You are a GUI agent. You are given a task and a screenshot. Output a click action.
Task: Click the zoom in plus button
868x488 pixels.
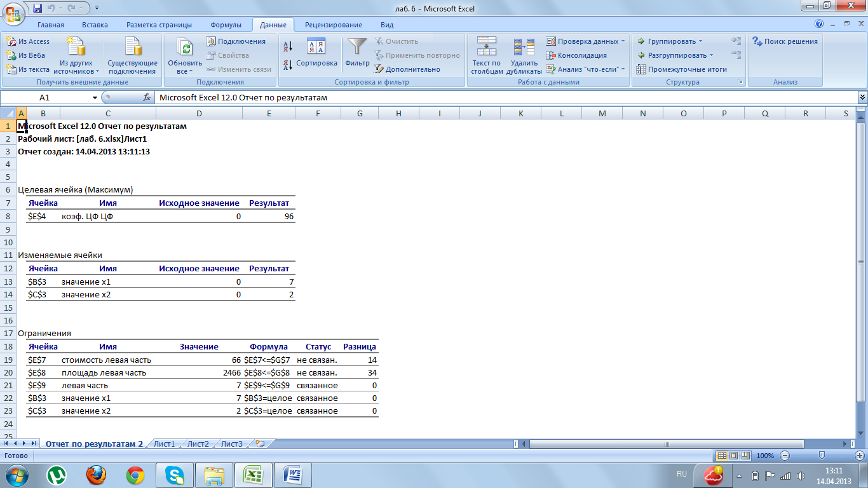(x=860, y=456)
